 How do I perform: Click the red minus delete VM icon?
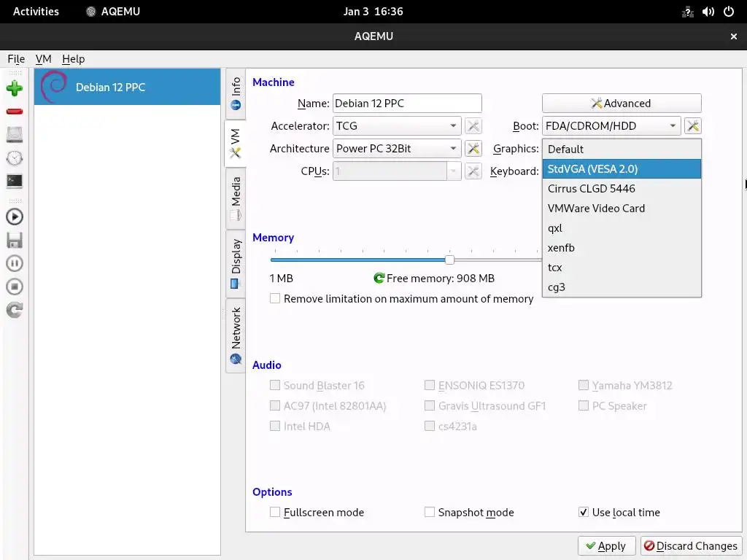[x=15, y=112]
